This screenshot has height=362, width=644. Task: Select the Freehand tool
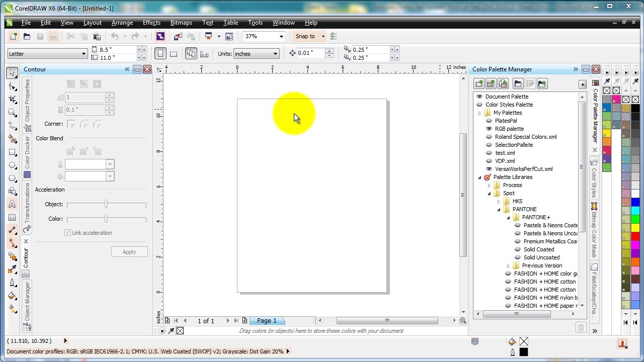click(x=12, y=126)
